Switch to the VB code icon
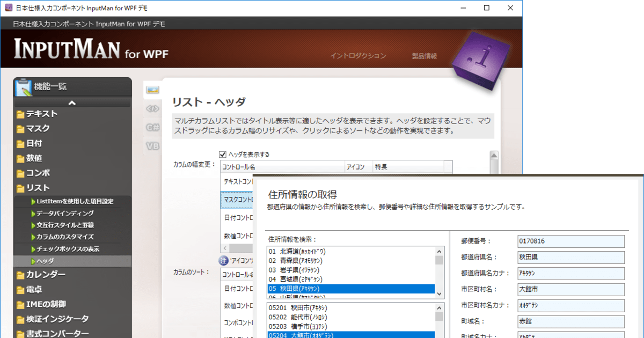 point(152,146)
